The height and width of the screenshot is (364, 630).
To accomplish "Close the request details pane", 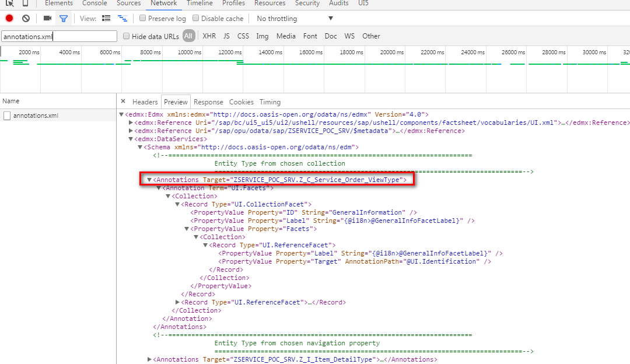I will (123, 101).
